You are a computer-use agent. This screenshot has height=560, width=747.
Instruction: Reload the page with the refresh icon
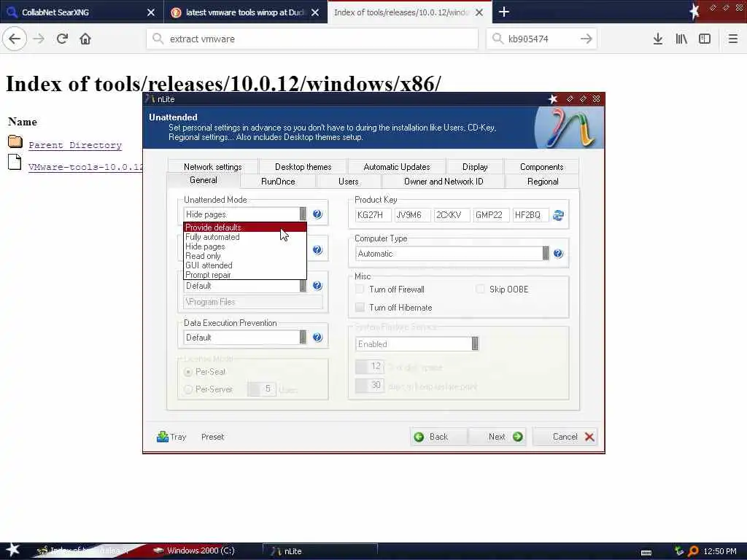[x=62, y=39]
